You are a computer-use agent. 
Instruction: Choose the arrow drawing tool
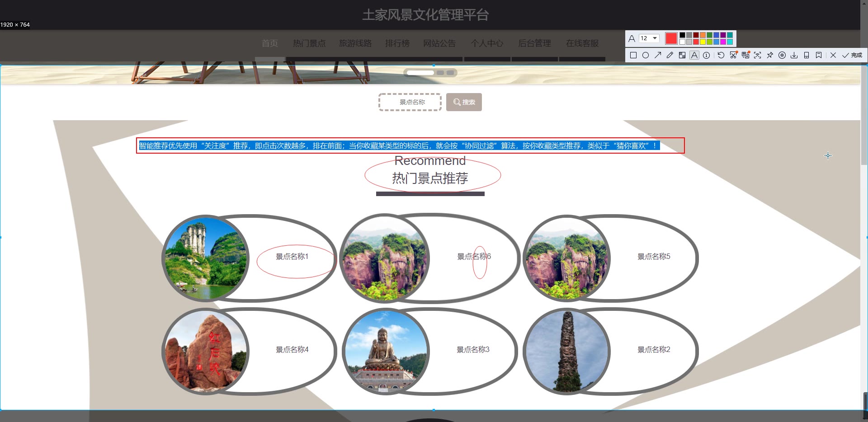tap(658, 55)
